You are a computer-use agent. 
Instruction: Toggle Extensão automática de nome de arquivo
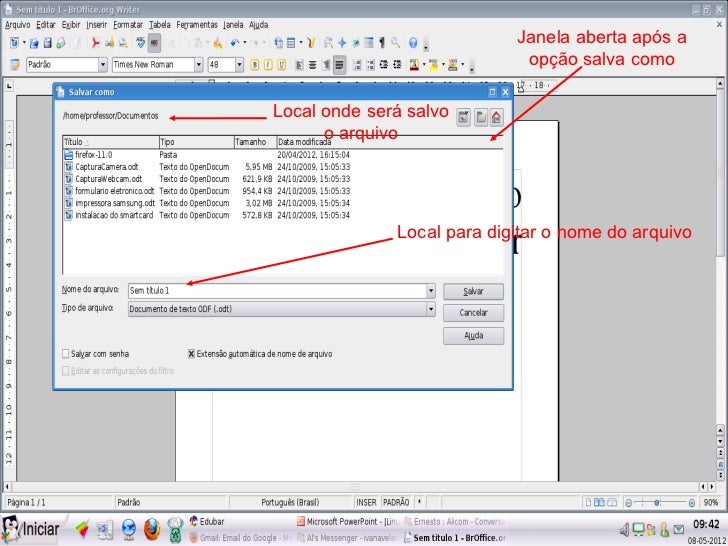[x=192, y=353]
